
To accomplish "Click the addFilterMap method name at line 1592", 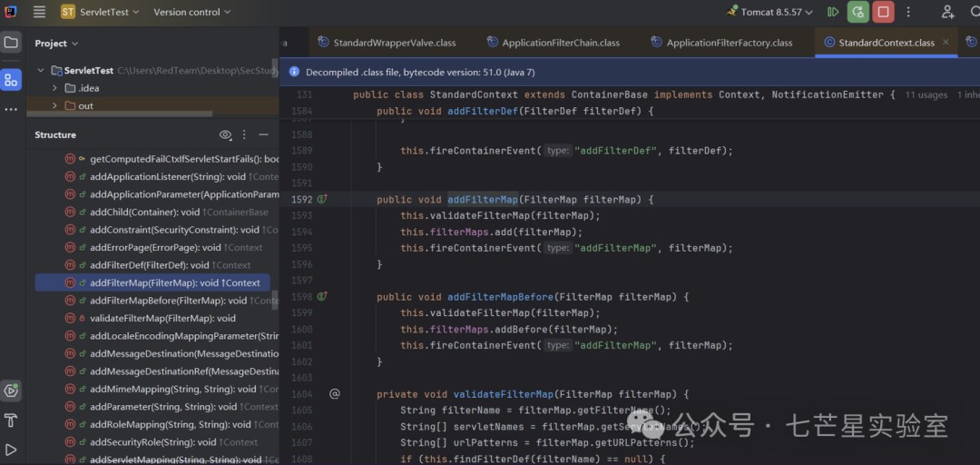I will pos(483,199).
